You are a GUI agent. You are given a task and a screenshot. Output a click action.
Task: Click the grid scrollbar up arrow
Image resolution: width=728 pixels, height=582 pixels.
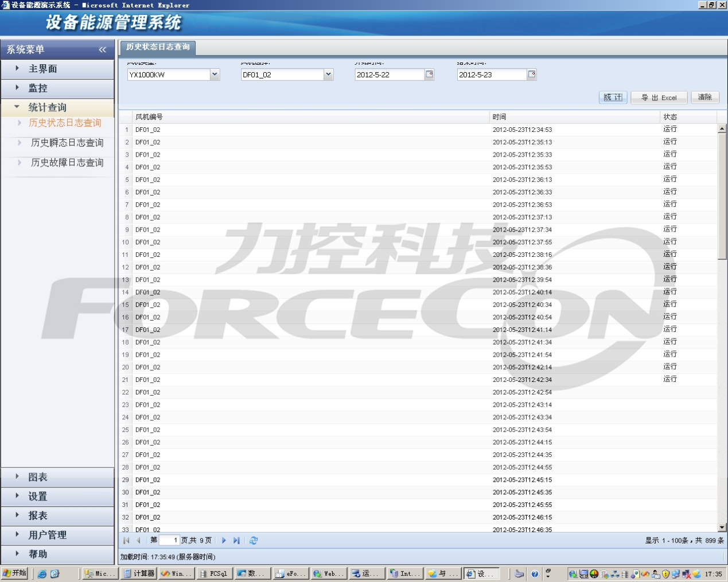point(722,128)
